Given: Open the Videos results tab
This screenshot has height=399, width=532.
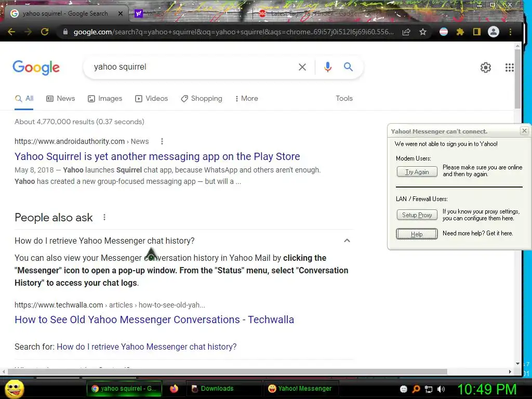Looking at the screenshot, I should click(x=151, y=98).
